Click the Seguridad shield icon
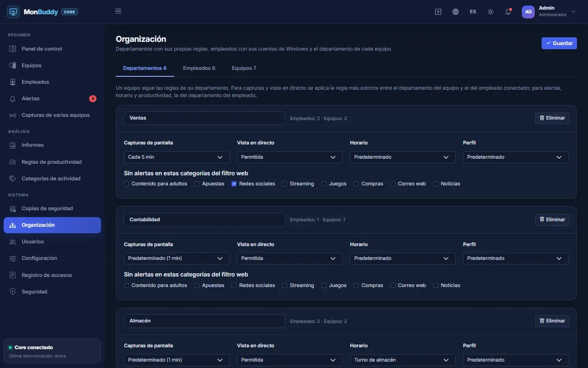 tap(13, 292)
